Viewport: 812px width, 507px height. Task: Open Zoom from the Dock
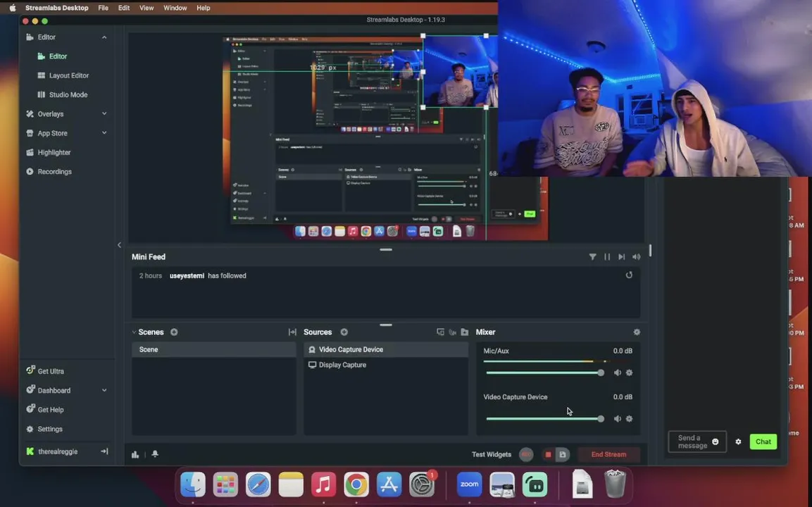[x=469, y=484]
